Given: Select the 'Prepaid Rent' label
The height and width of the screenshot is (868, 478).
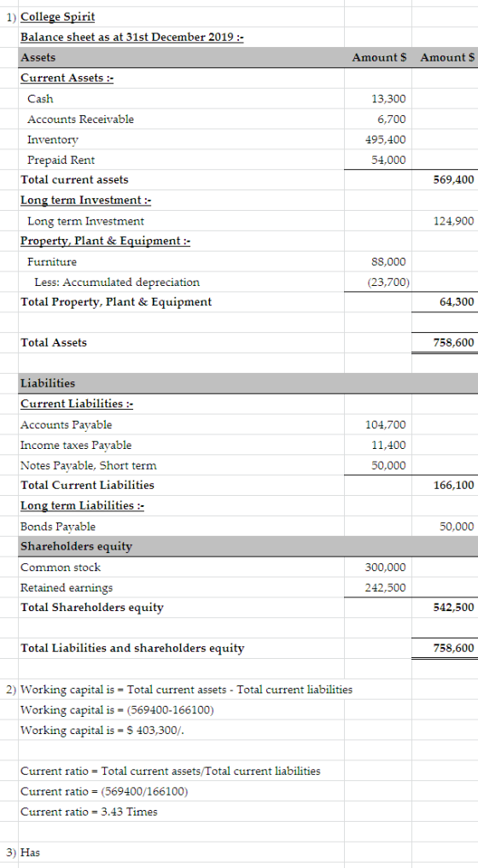Looking at the screenshot, I should [61, 160].
